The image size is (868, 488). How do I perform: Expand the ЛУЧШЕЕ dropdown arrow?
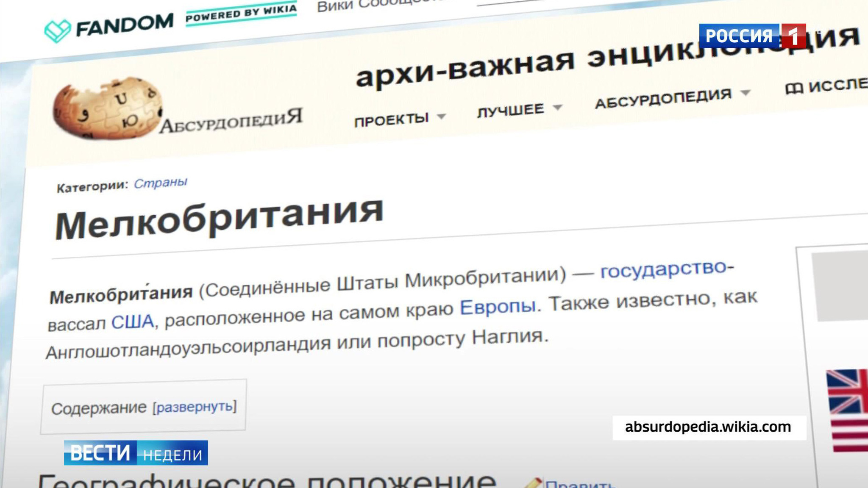point(557,107)
